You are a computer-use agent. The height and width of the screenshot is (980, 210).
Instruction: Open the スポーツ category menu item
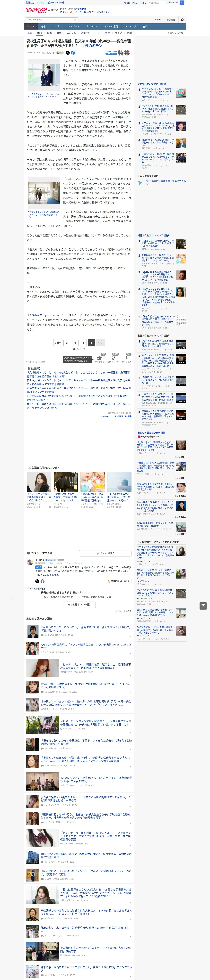[86, 33]
